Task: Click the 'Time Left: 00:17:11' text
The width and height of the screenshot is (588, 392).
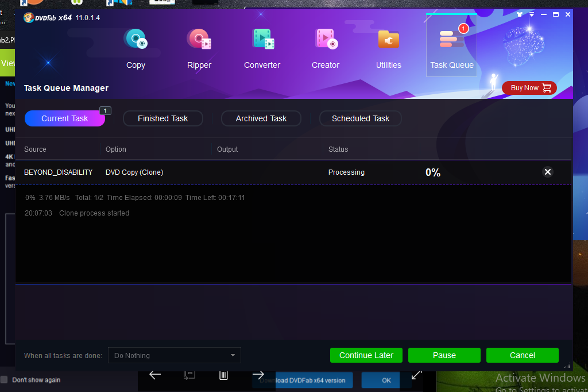Action: (x=215, y=198)
